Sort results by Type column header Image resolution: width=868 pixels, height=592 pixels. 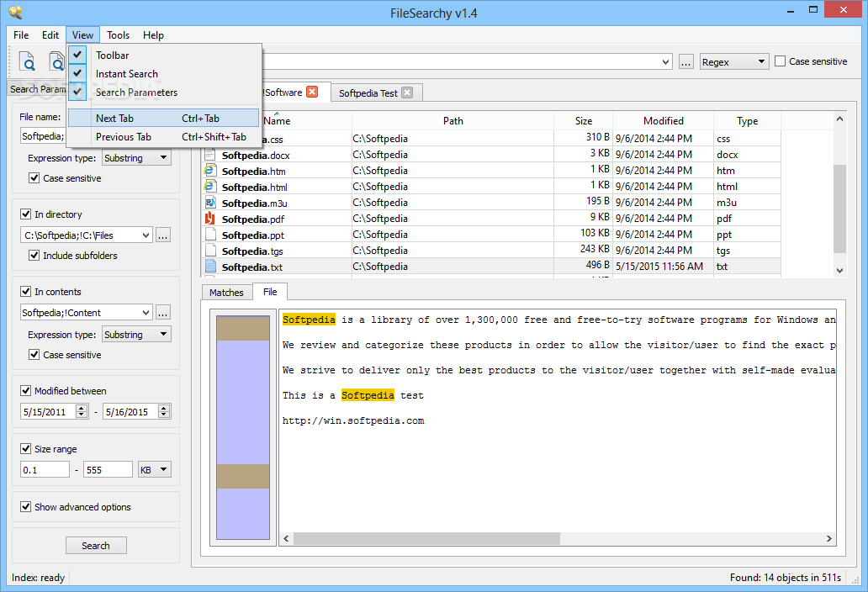pos(748,120)
